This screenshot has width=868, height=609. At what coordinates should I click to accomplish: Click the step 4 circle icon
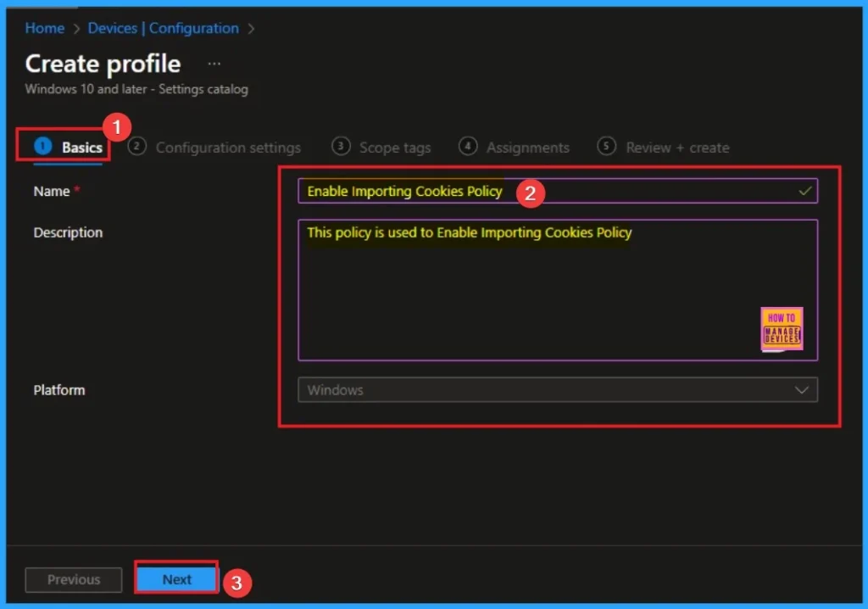coord(468,146)
